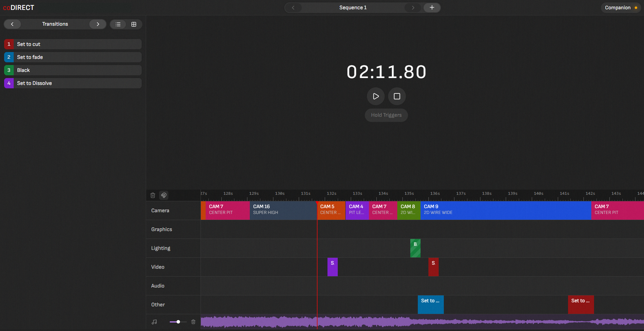Image resolution: width=644 pixels, height=331 pixels.
Task: Switch trigger panel to list view
Action: 118,24
